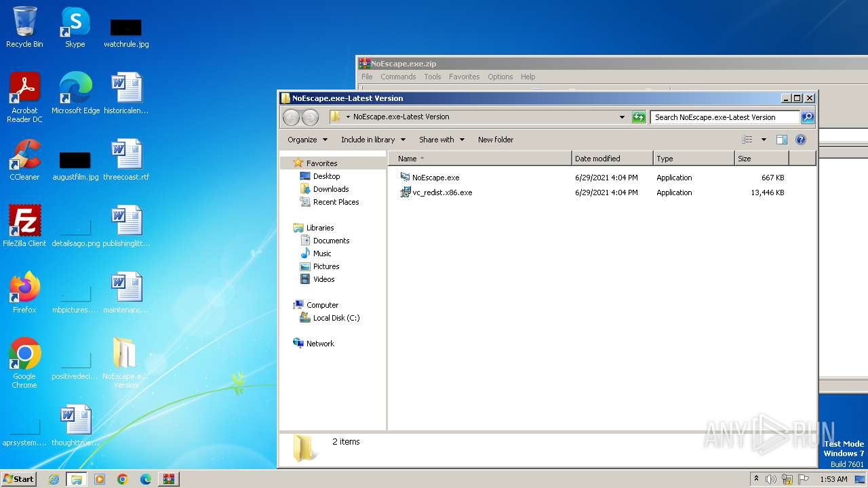Click the taskbar clock showing 1:53 AM

[833, 479]
